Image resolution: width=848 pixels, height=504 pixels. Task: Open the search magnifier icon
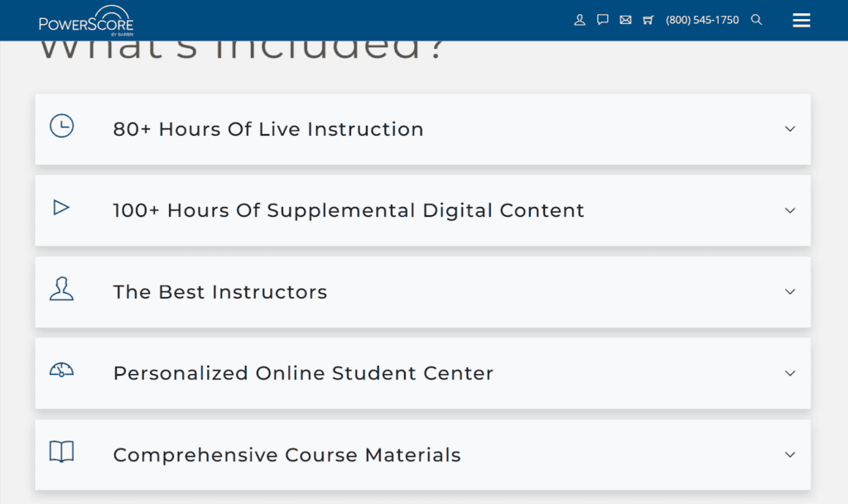coord(756,19)
